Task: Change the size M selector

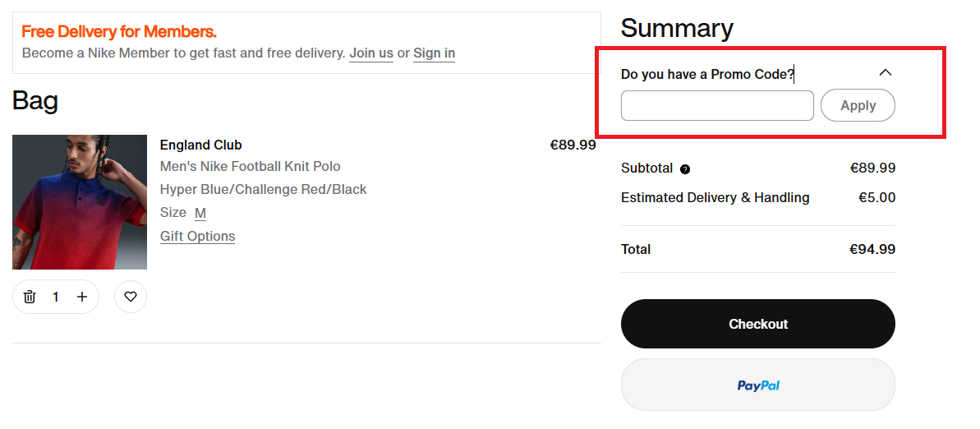Action: [200, 213]
